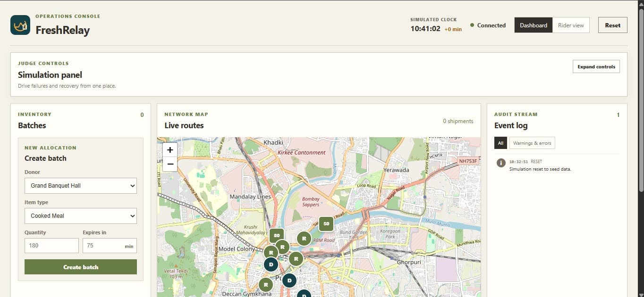Click the NH753F road label on map

pos(468,161)
